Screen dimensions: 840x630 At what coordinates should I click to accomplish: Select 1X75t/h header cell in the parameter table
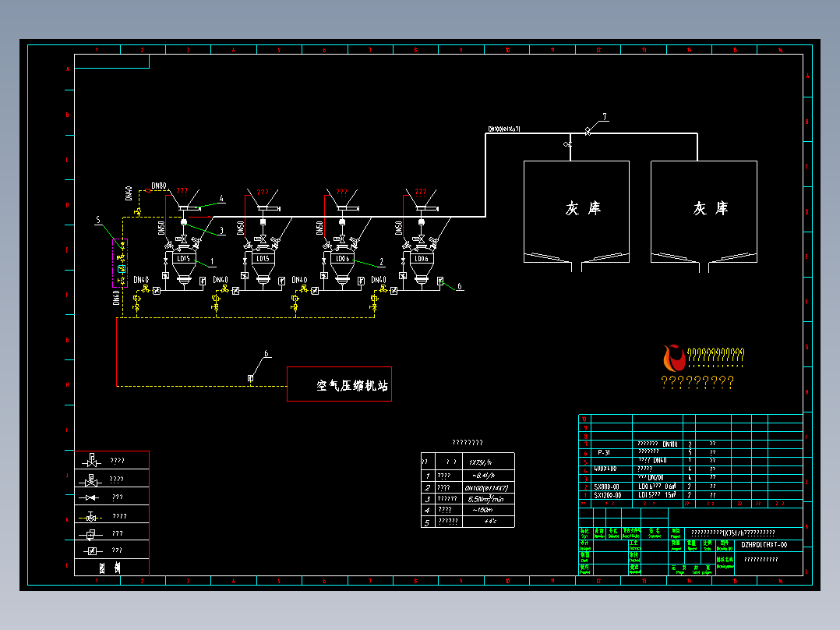click(481, 462)
